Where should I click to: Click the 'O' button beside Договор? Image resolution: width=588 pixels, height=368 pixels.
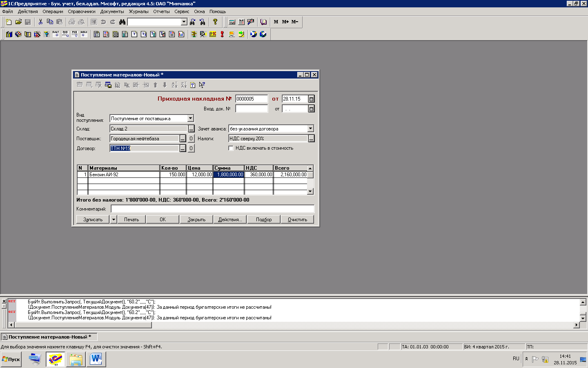tap(191, 148)
